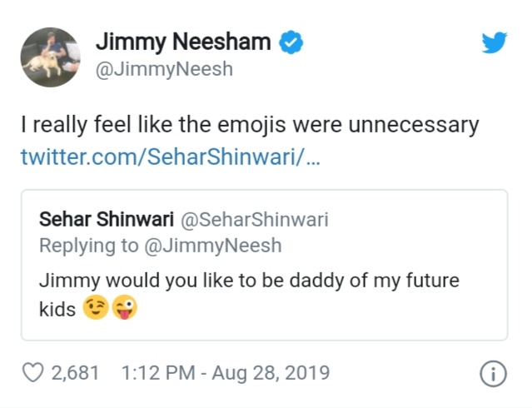Image resolution: width=532 pixels, height=408 pixels.
Task: Click the Jimmy Neesham display name
Action: (184, 42)
